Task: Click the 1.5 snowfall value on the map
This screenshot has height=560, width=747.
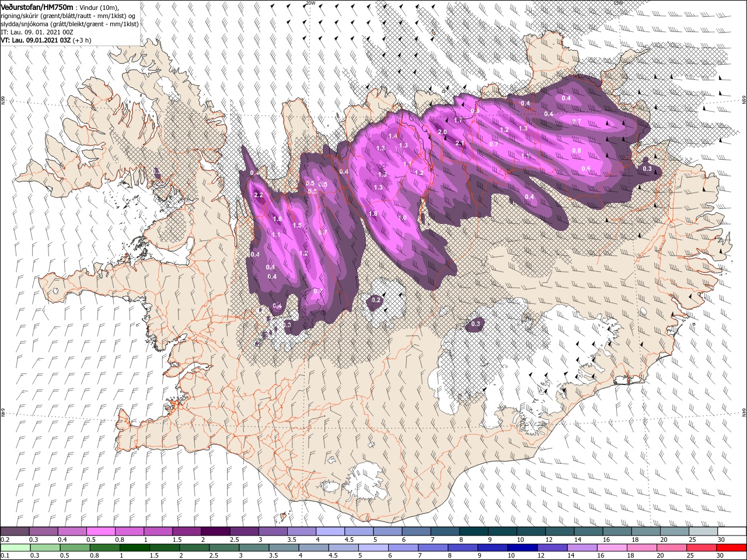Action: (297, 225)
